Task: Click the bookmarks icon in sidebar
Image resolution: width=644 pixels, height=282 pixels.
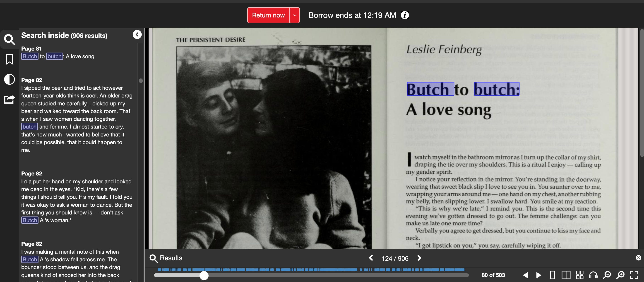Action: (10, 59)
